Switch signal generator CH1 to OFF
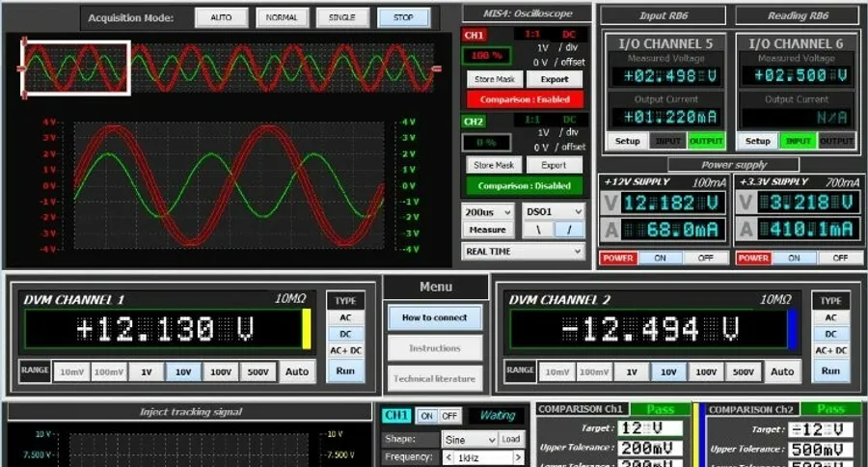868x467 pixels. point(449,416)
